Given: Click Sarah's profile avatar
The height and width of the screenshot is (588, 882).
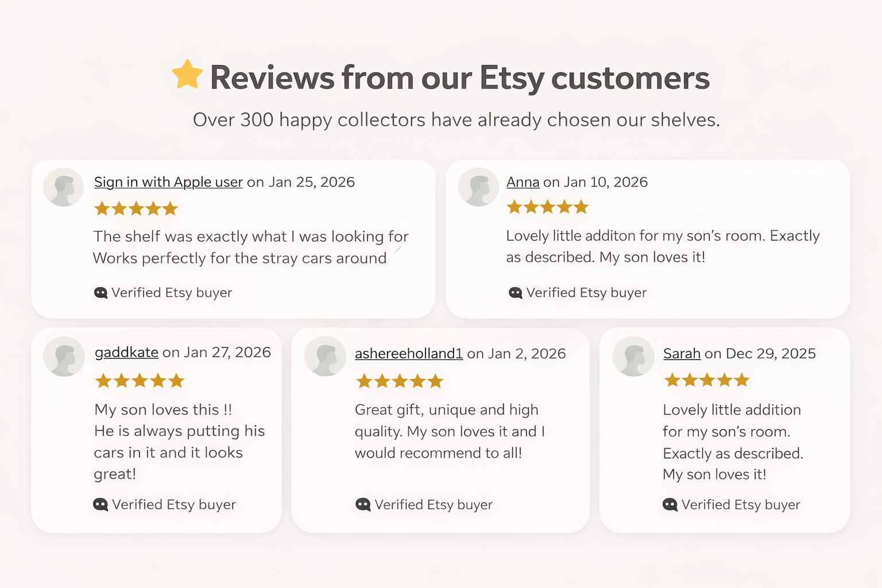Looking at the screenshot, I should click(633, 357).
